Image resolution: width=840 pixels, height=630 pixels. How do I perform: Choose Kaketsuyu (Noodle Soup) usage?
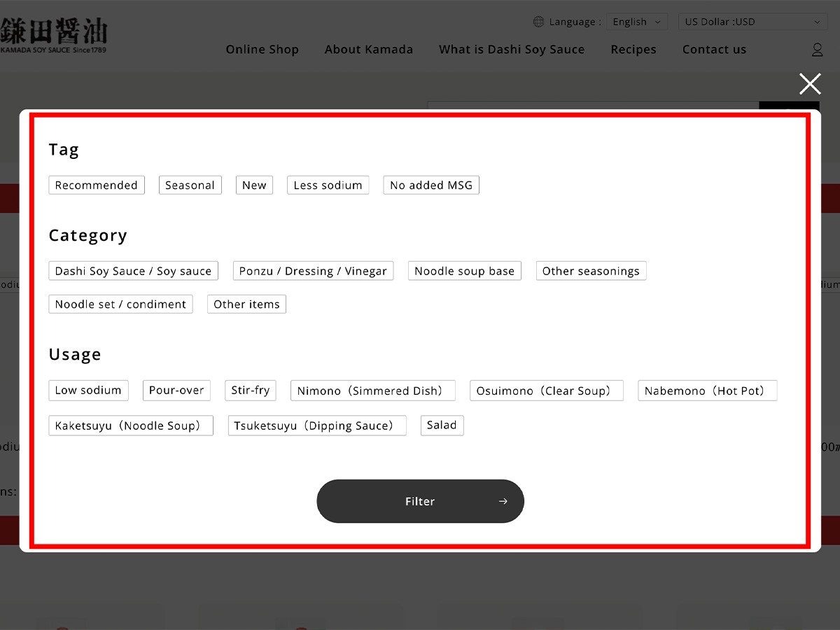pyautogui.click(x=131, y=426)
